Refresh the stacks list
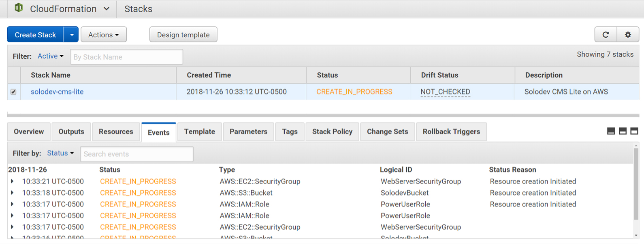This screenshot has height=252, width=644. click(606, 34)
